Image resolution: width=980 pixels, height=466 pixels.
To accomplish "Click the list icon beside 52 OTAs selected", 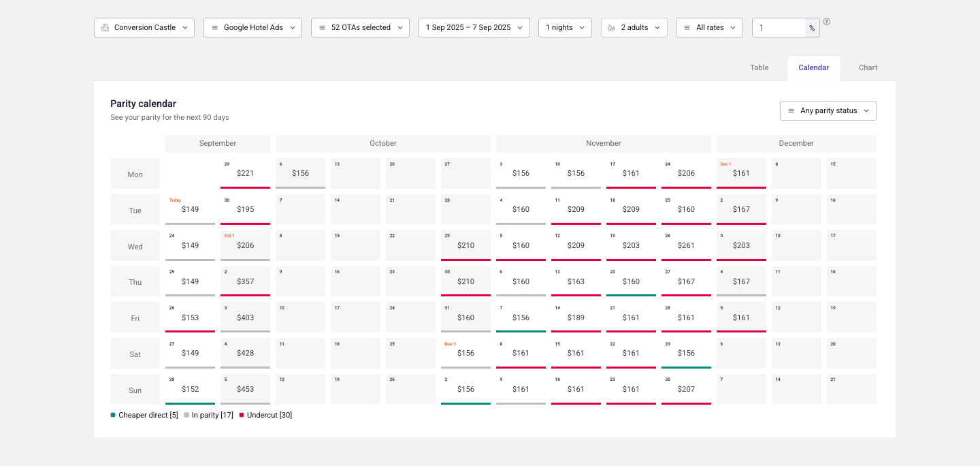I will point(323,28).
